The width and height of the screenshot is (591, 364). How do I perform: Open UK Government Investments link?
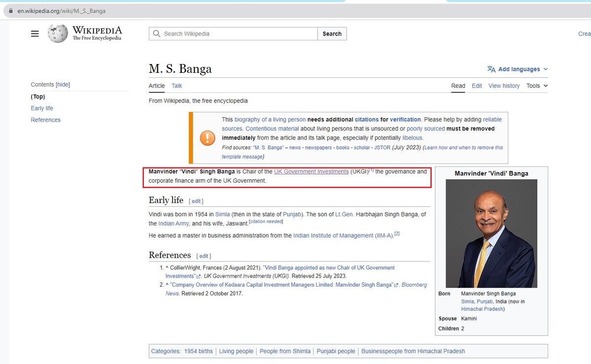pos(311,172)
